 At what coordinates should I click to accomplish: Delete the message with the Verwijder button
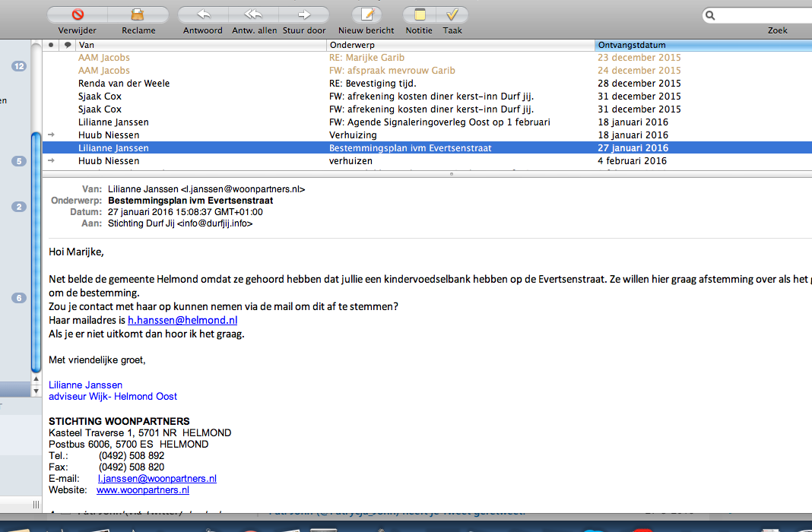point(78,14)
